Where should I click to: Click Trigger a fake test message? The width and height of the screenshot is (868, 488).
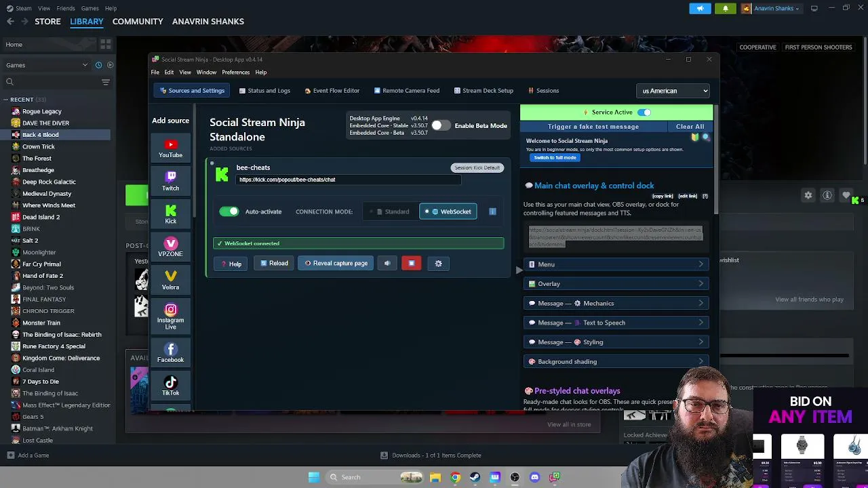click(x=593, y=127)
